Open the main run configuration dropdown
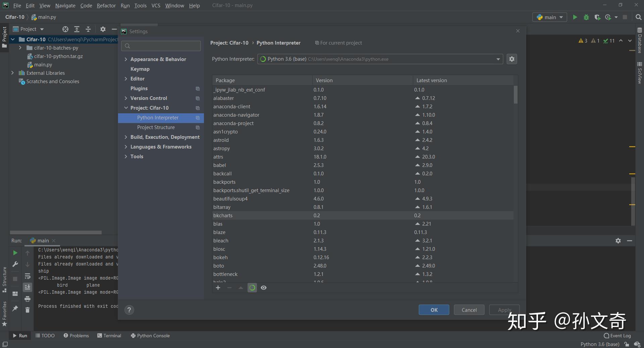Viewport: 644px width, 348px height. click(549, 17)
